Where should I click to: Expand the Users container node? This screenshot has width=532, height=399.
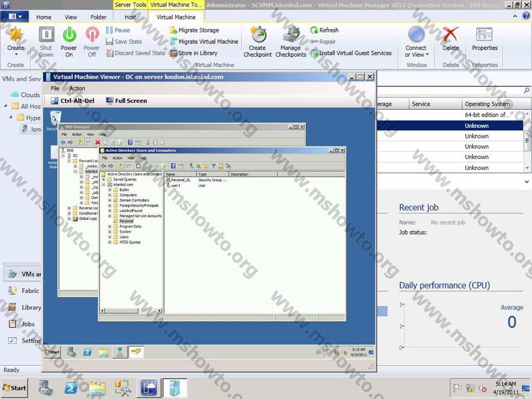click(110, 237)
